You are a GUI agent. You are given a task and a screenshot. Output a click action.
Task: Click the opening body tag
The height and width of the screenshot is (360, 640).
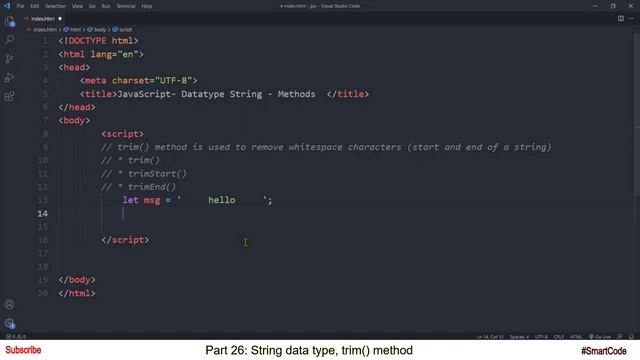tap(74, 120)
